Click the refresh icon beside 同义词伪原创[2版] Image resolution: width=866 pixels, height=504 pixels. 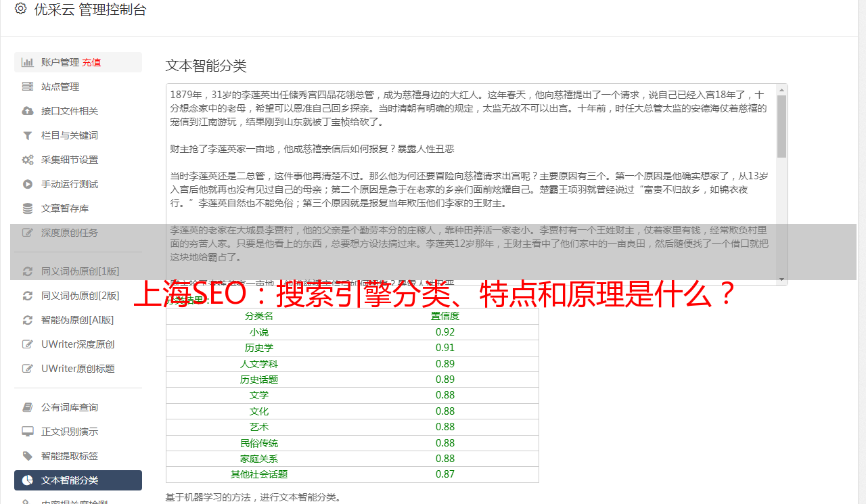point(28,296)
